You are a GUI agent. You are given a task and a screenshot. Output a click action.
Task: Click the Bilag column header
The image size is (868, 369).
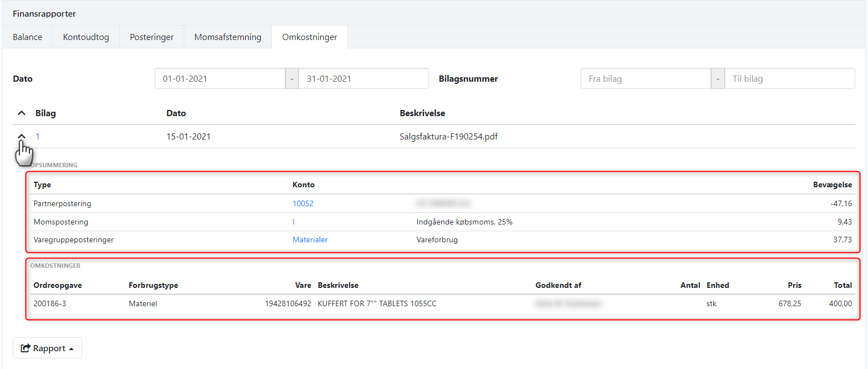[x=46, y=113]
